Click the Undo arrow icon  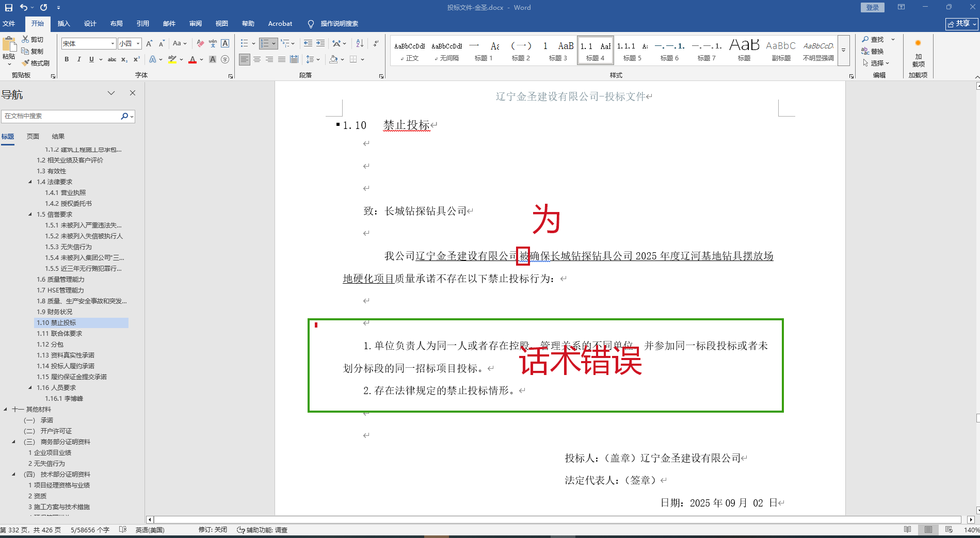click(24, 8)
